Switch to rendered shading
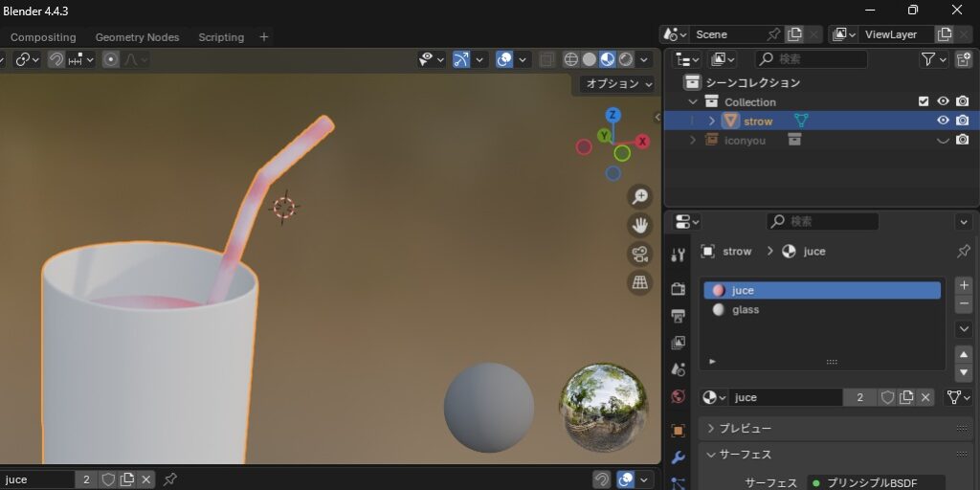This screenshot has height=490, width=980. pos(626,59)
